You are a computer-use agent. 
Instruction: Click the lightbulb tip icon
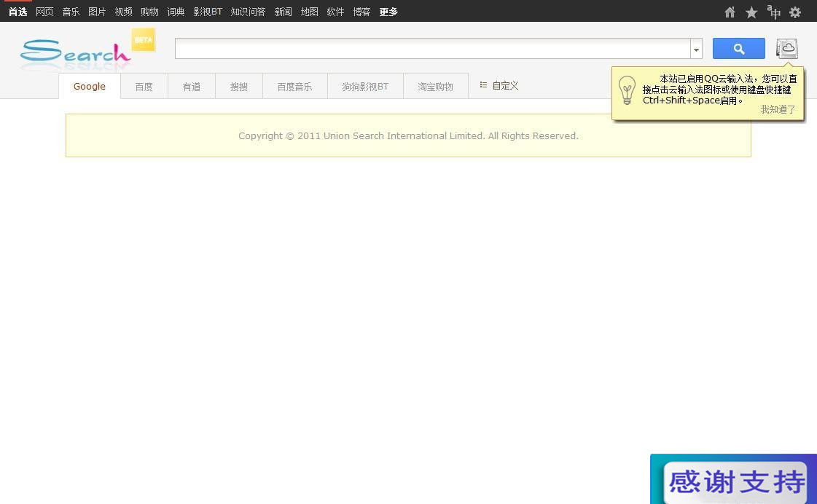pos(627,90)
